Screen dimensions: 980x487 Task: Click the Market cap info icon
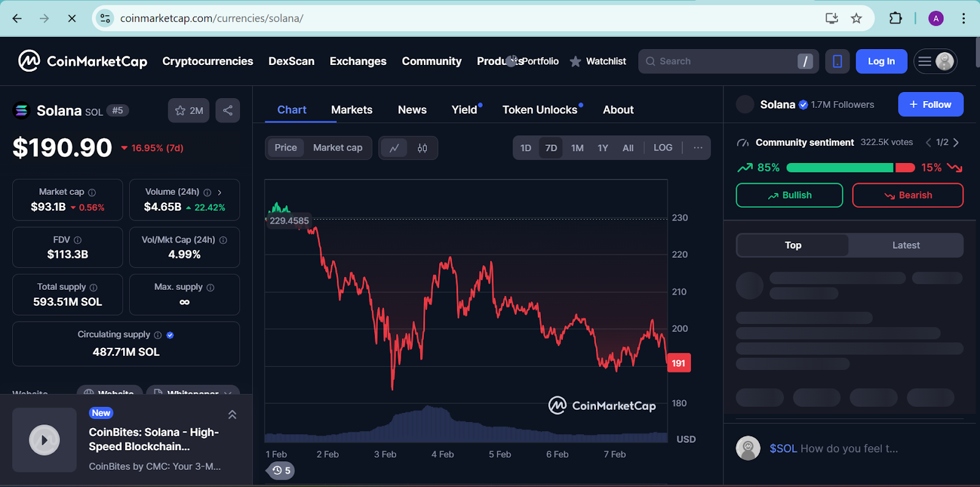click(x=92, y=192)
